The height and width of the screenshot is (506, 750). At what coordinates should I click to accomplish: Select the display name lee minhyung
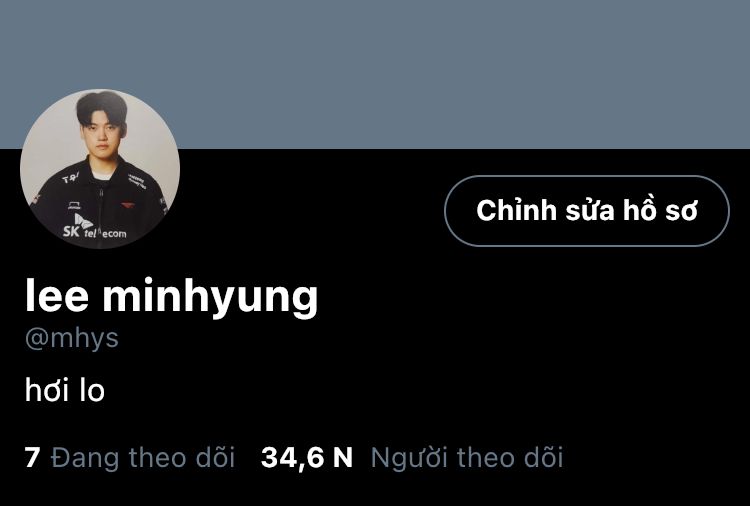click(172, 297)
